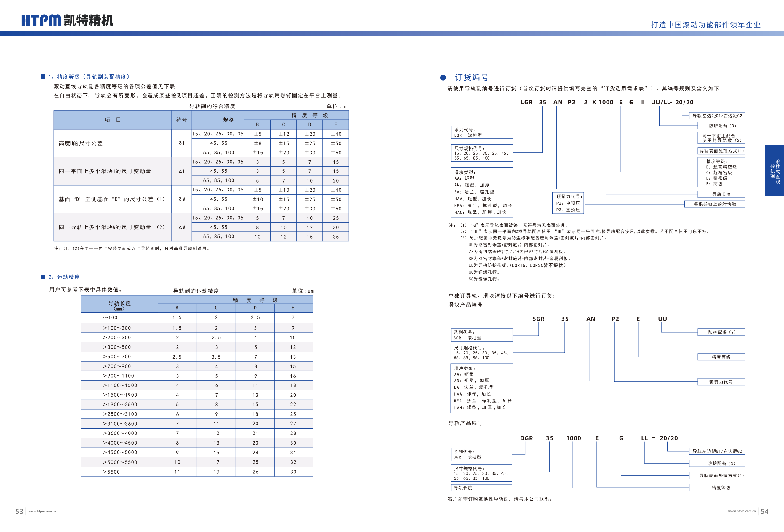Click the line 客户如需订购互换性导轨副，请与本公司联系
Image resolution: width=784 pixels, height=532 pixels.
point(500,499)
